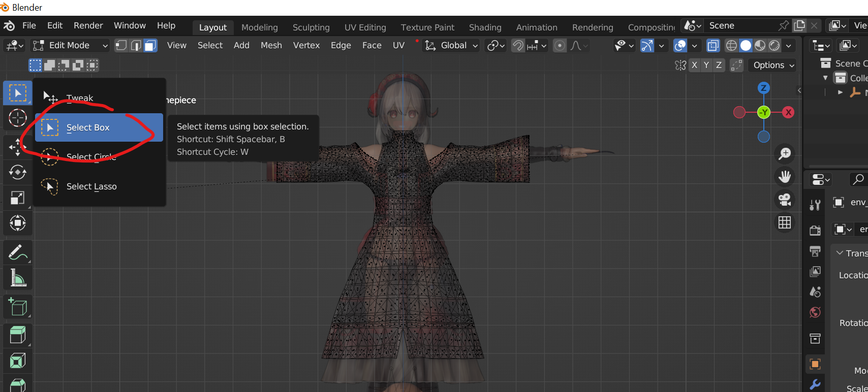Screen dimensions: 868x392
Task: Toggle X-ray display
Action: coord(714,46)
